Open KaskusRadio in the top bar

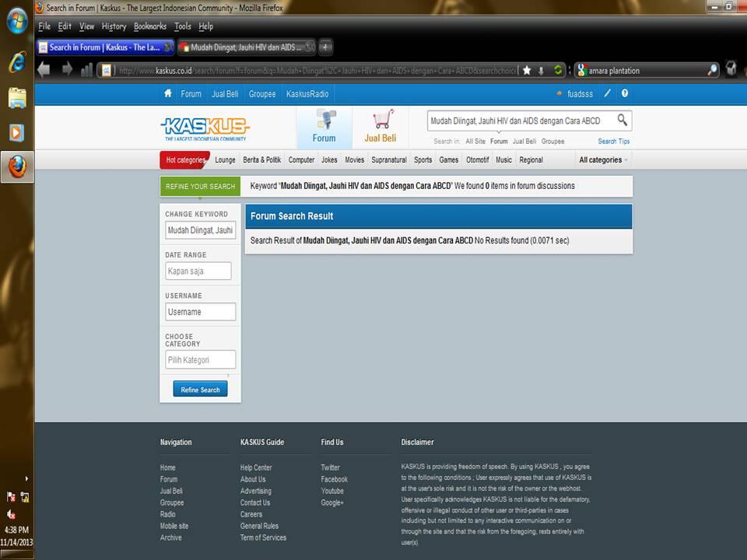coord(307,94)
